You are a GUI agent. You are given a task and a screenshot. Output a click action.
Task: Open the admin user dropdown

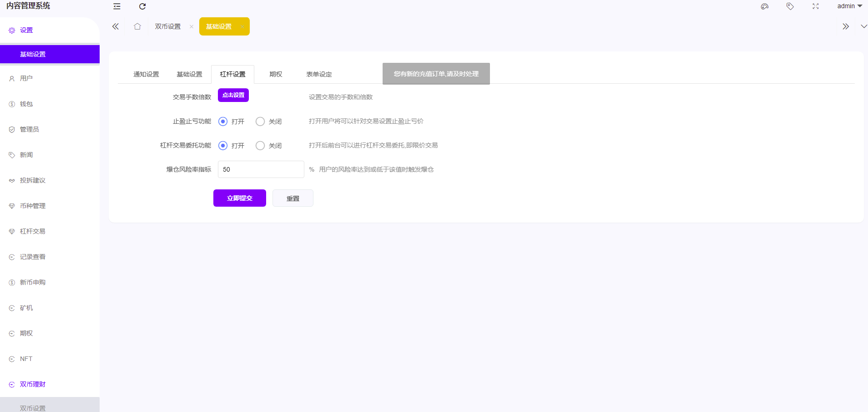tap(849, 6)
